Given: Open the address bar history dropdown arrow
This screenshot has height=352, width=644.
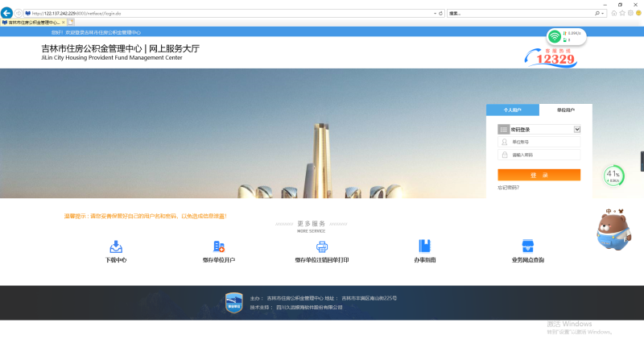Looking at the screenshot, I should click(x=437, y=14).
